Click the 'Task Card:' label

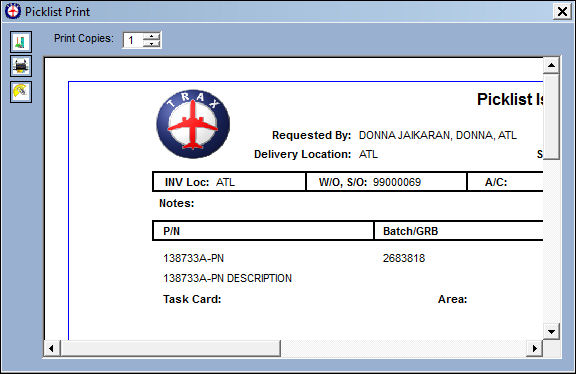pos(192,299)
